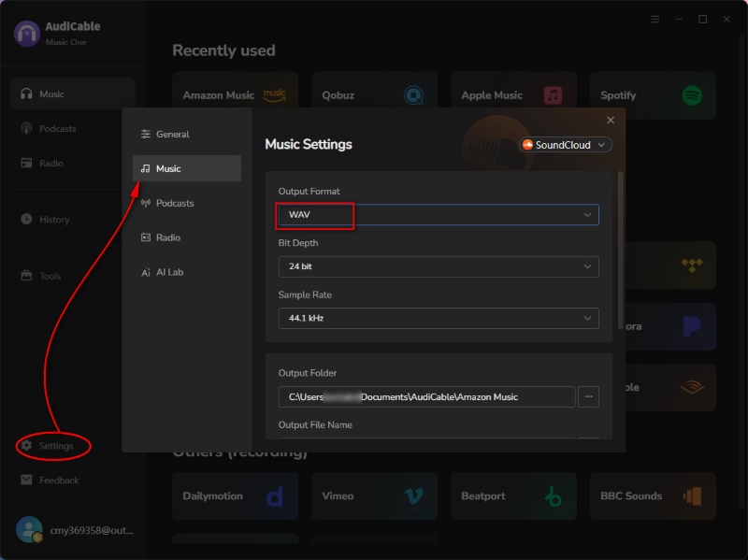This screenshot has height=560, width=748.
Task: Open the BBC Sounds recording card
Action: tap(653, 496)
